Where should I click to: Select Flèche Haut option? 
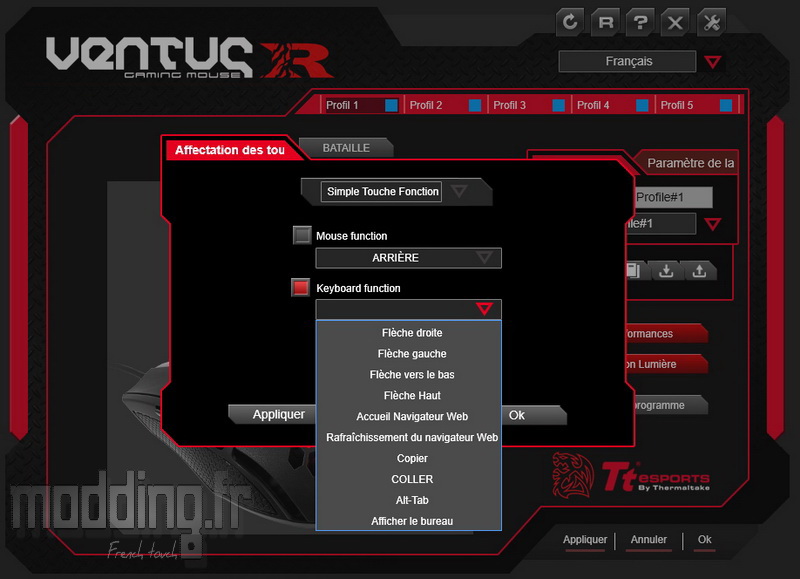tap(411, 395)
